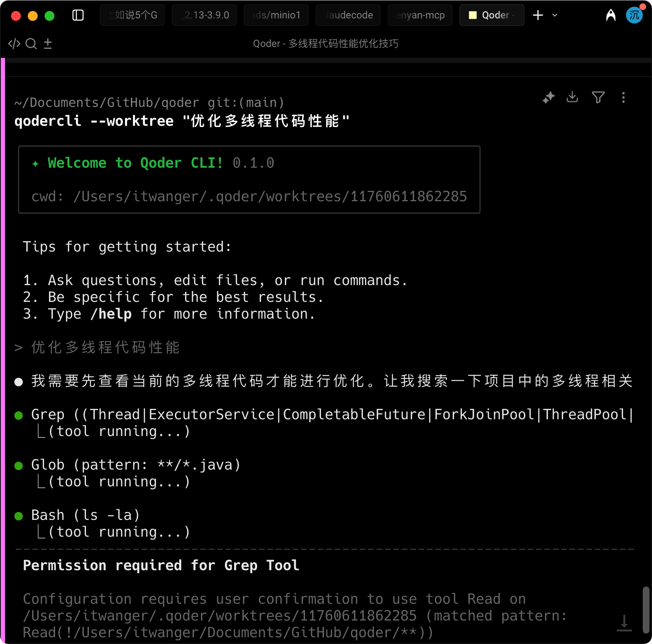652x644 pixels.
Task: Select the 2.13-3.9.0 tab
Action: point(204,16)
